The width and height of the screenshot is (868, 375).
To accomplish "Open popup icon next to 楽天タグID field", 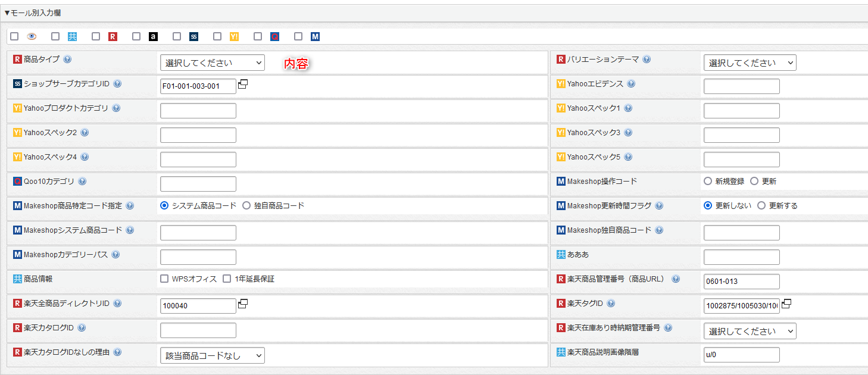I will 786,304.
